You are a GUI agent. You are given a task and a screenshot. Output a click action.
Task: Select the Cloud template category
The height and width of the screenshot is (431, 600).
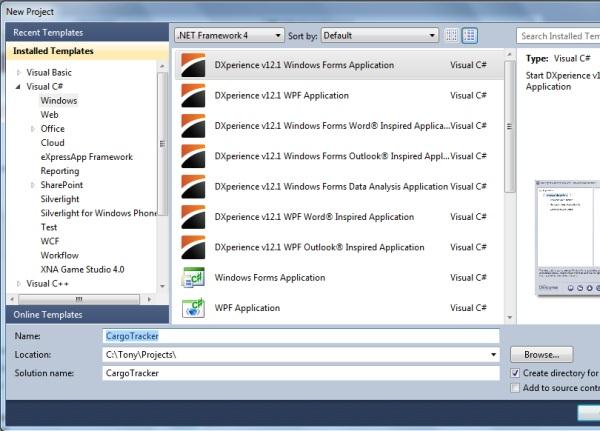[x=52, y=143]
